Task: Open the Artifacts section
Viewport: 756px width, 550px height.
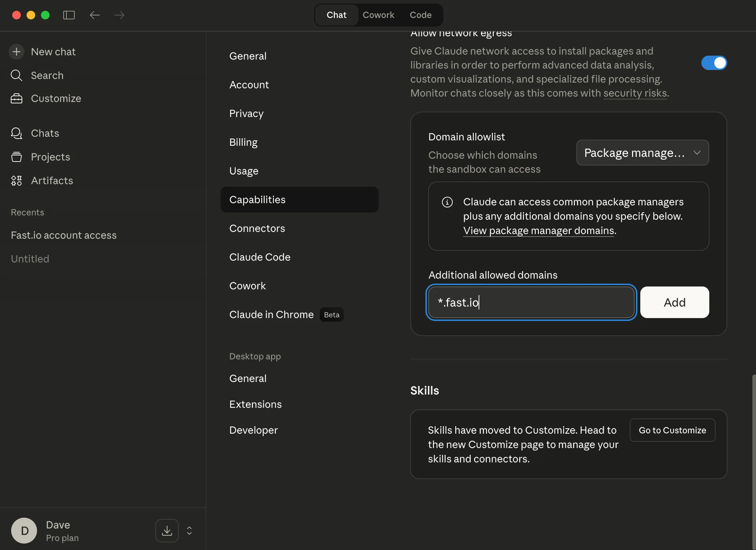Action: point(52,181)
